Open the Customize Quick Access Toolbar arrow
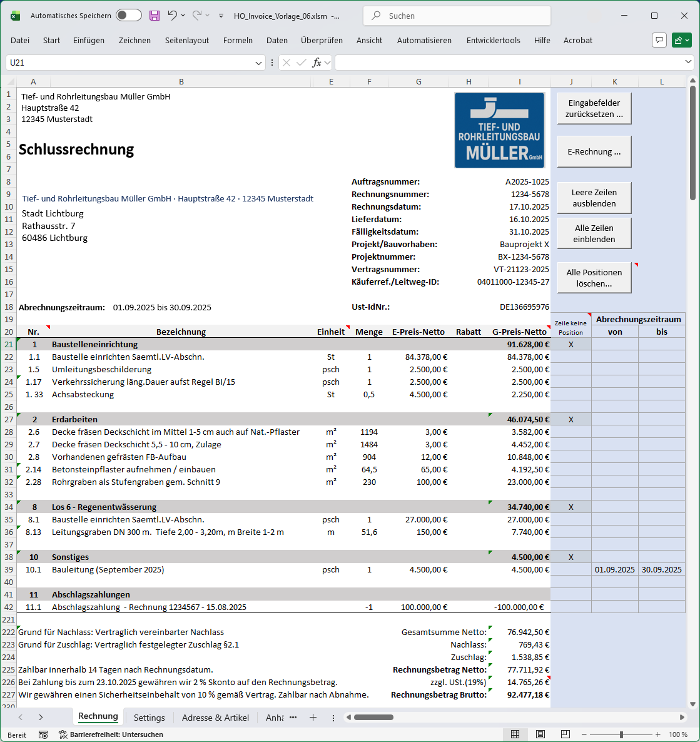Screen dimensions: 700x742 [x=221, y=16]
